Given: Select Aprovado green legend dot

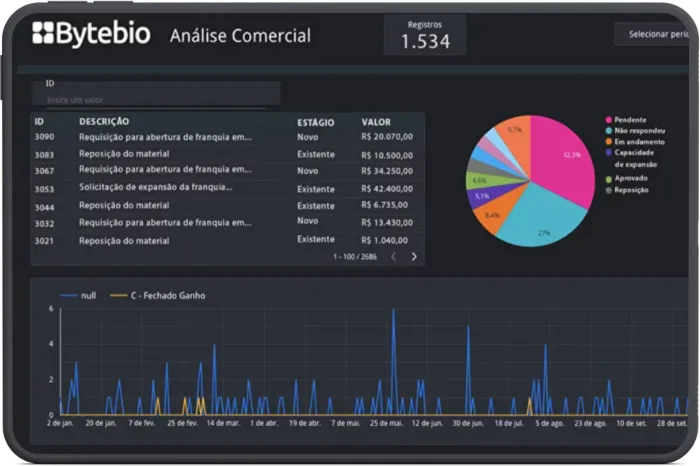Looking at the screenshot, I should (x=608, y=179).
